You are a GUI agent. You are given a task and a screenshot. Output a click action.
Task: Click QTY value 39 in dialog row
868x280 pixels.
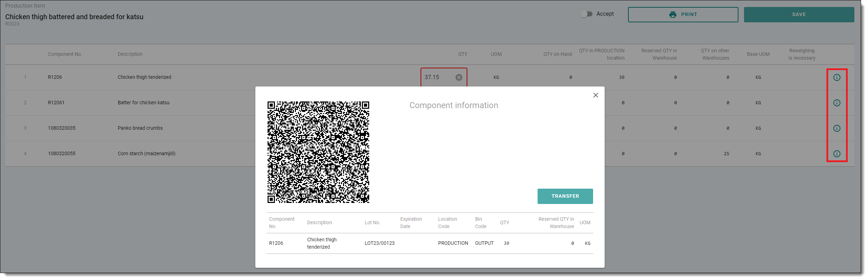point(506,243)
